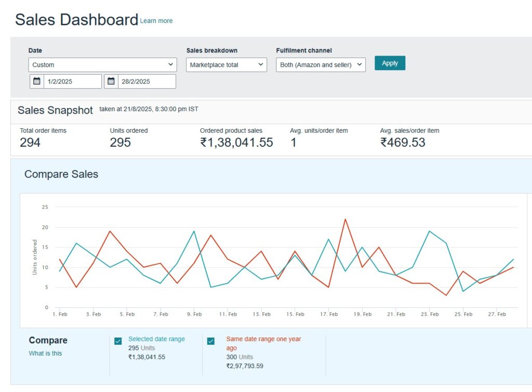Click the red line peak at 18 Feb
This screenshot has width=532, height=392.
345,219
